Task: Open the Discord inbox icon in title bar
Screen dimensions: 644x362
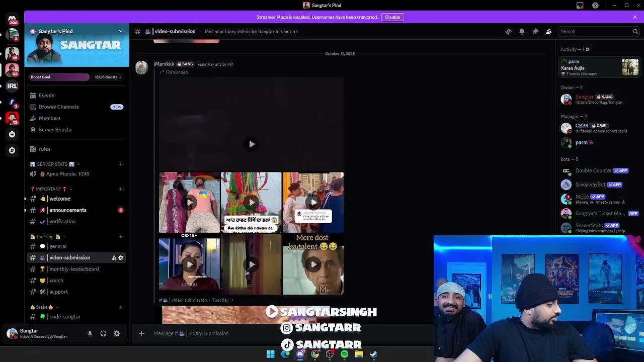Action: [x=580, y=6]
